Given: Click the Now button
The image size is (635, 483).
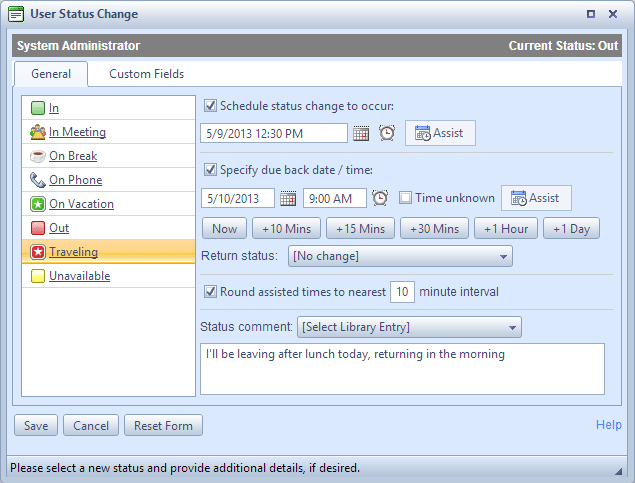Looking at the screenshot, I should click(224, 228).
